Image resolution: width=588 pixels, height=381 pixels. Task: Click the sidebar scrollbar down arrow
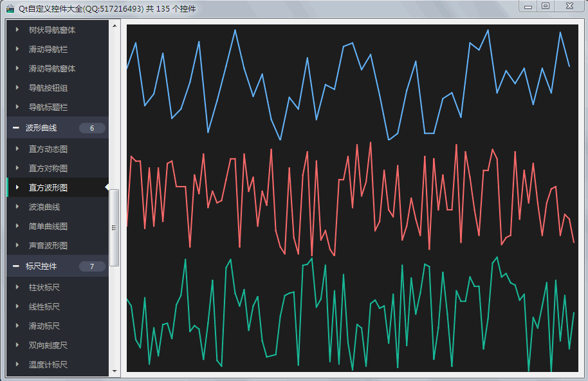pos(115,371)
